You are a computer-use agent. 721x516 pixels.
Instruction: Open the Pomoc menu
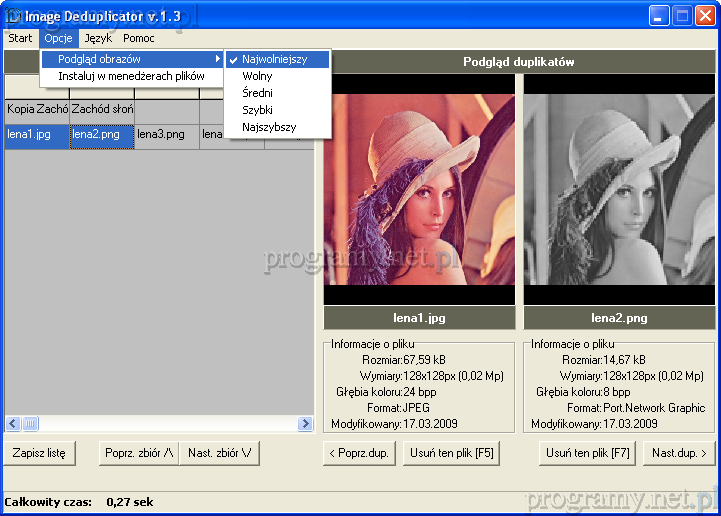[138, 38]
